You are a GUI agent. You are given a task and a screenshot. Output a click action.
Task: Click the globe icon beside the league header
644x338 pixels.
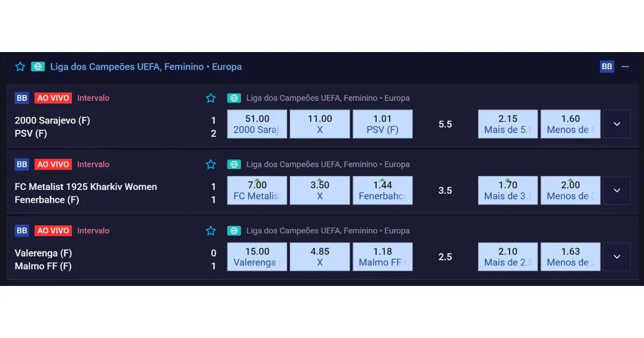(38, 67)
